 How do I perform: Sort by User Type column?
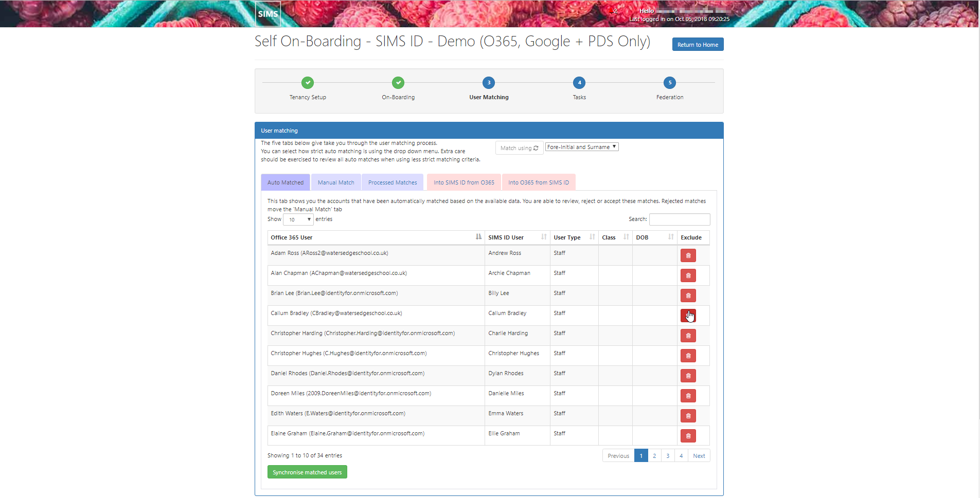pyautogui.click(x=574, y=237)
